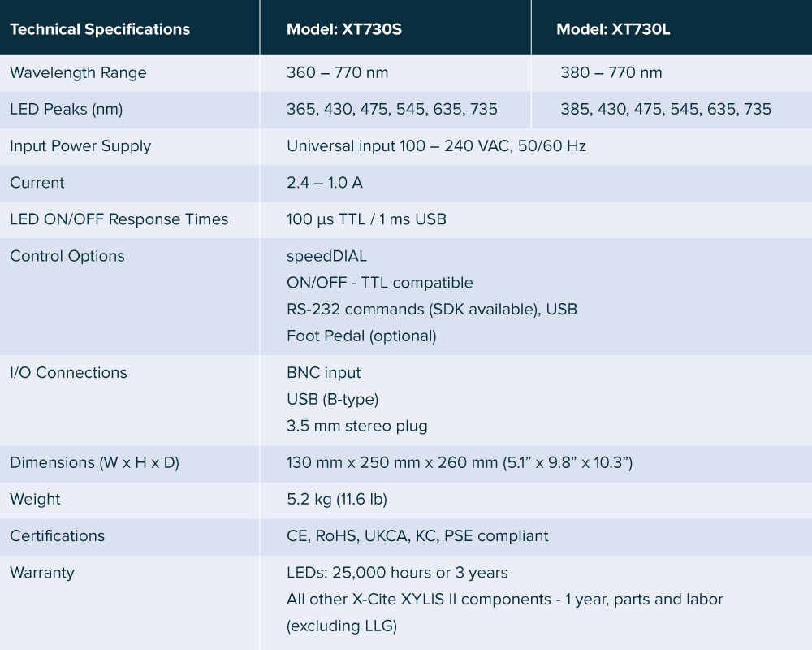Select the Model: XT730L column header

(x=613, y=30)
